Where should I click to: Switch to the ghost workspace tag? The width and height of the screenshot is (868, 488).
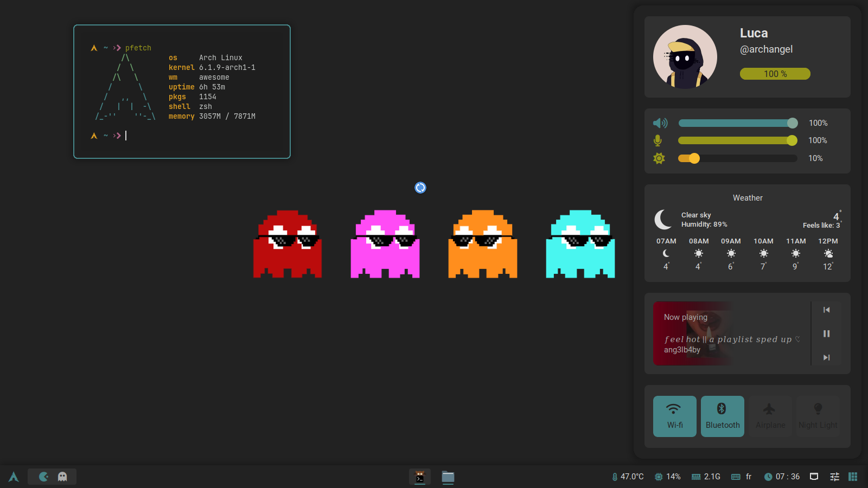click(62, 477)
